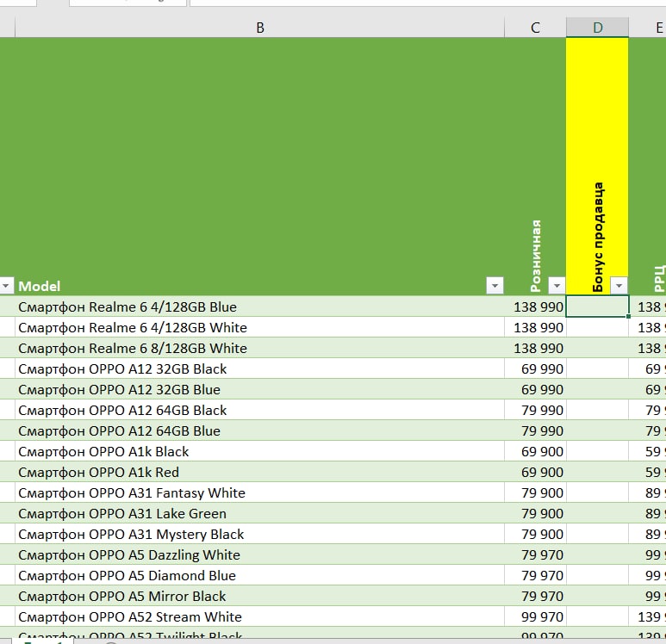Select empty bonus cell for OPPO A52 Stream White
666x644 pixels.
(x=597, y=616)
